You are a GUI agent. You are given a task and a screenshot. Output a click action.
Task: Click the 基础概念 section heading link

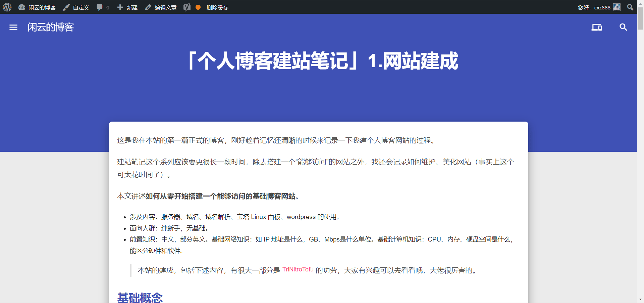pos(140,297)
